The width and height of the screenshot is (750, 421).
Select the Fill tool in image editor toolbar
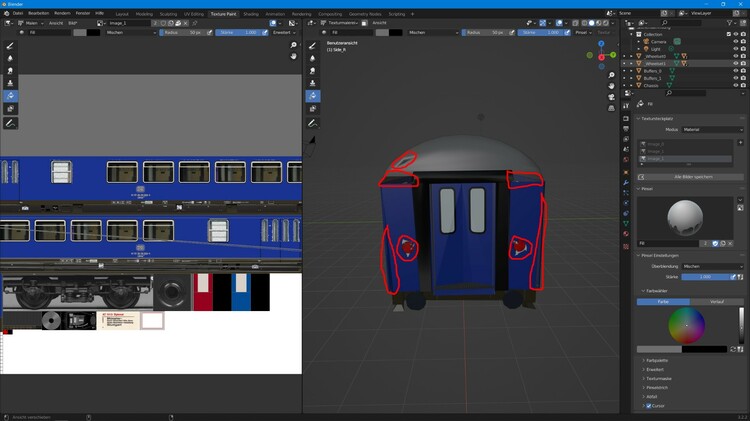click(10, 96)
